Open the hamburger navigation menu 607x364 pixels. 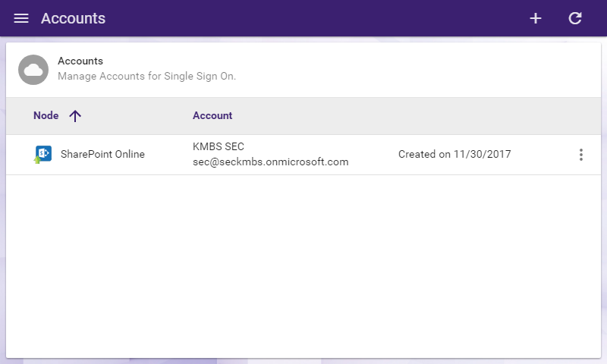[x=21, y=18]
